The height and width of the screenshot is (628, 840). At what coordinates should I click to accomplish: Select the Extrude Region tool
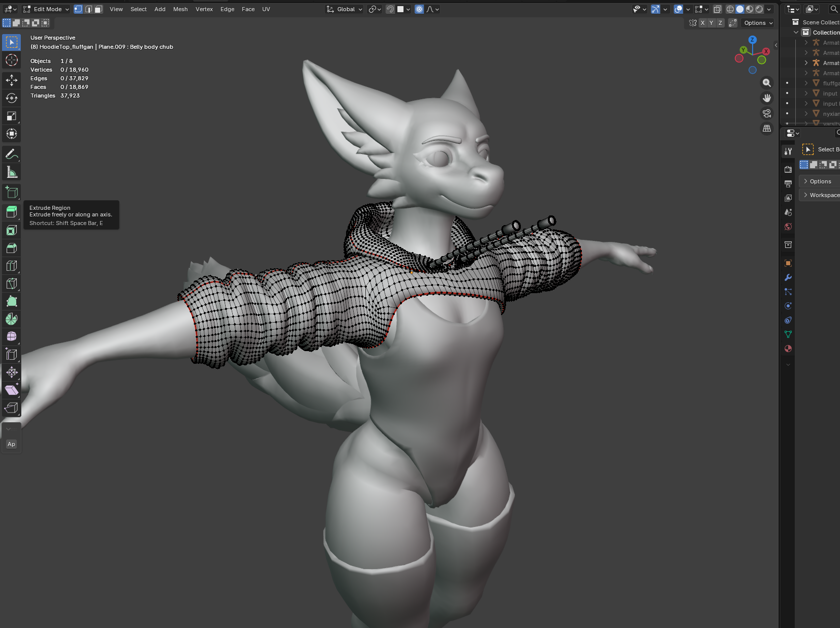click(11, 212)
